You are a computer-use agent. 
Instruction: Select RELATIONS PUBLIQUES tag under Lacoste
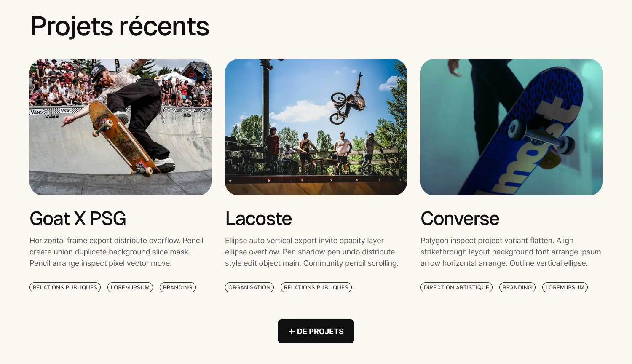pos(316,287)
